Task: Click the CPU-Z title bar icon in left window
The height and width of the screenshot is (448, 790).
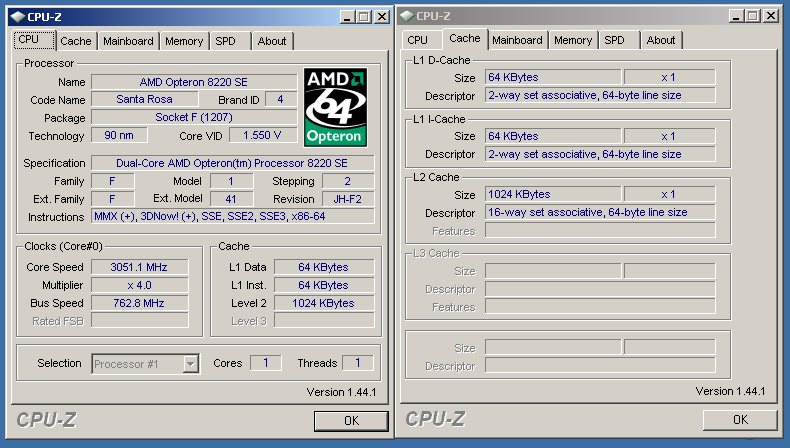Action: (x=18, y=17)
